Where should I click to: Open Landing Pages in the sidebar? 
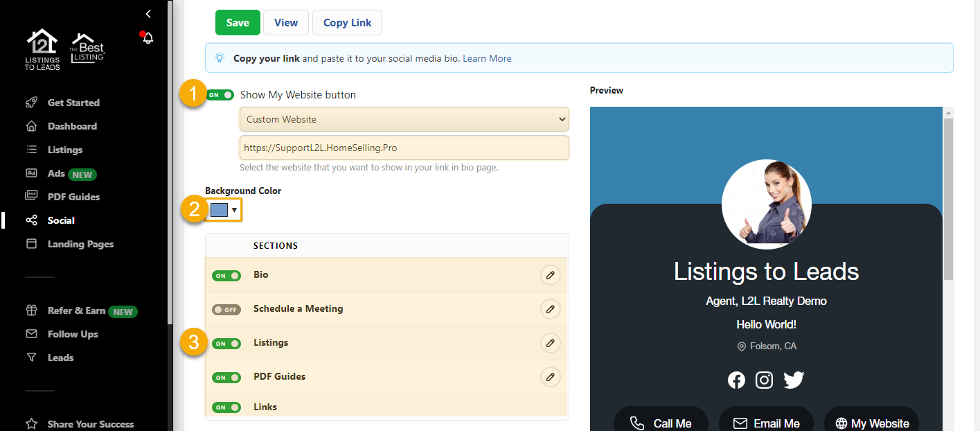(80, 244)
